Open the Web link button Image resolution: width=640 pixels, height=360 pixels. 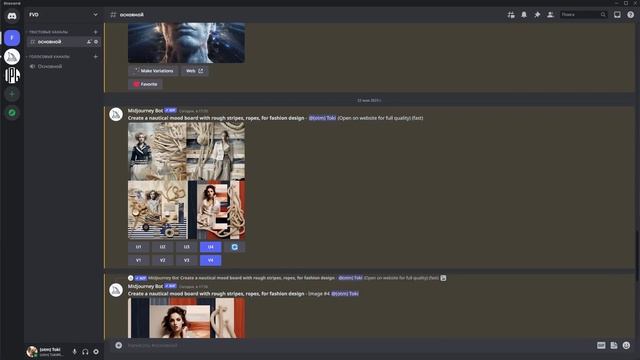click(x=194, y=71)
